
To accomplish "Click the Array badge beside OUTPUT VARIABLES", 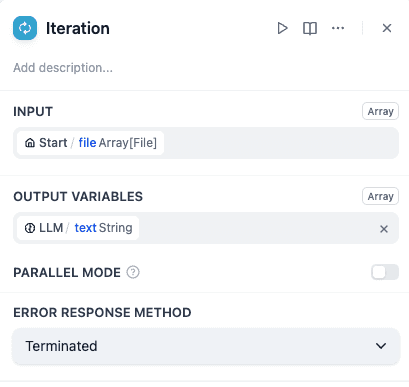I will [x=380, y=196].
